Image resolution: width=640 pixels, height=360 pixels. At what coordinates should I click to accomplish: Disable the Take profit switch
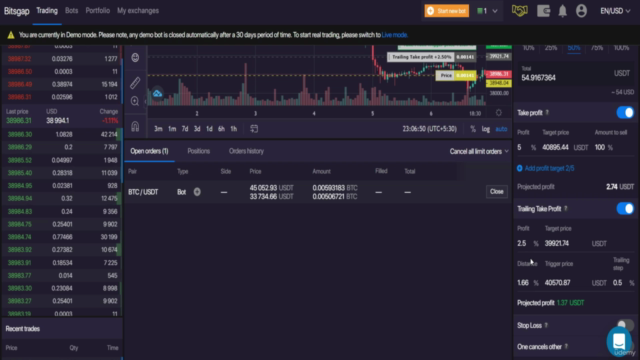coord(625,113)
